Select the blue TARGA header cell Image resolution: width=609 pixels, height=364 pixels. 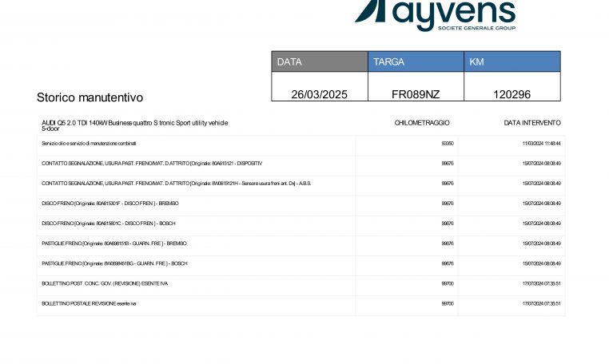(416, 61)
